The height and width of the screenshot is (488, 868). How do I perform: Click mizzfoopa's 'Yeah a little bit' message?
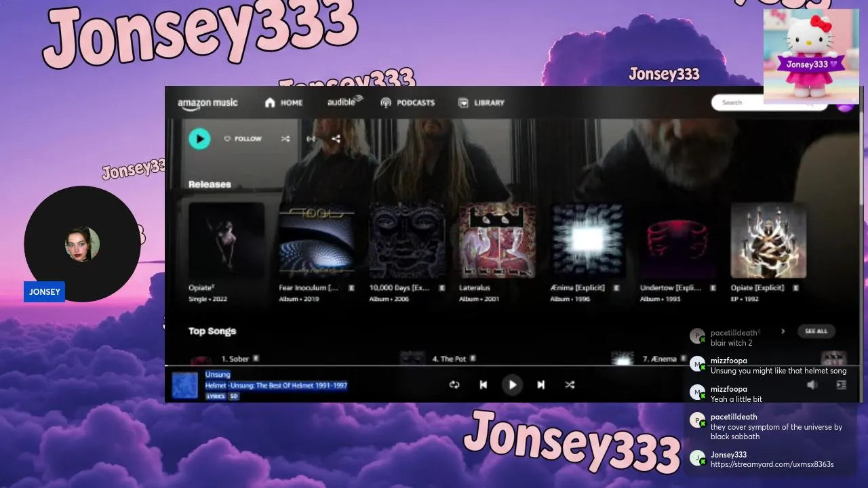736,399
